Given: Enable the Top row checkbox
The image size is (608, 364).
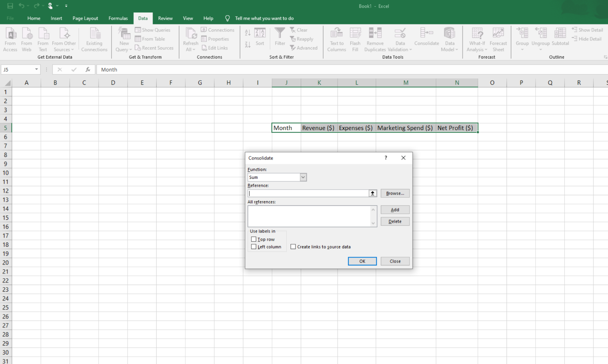Looking at the screenshot, I should pos(254,239).
